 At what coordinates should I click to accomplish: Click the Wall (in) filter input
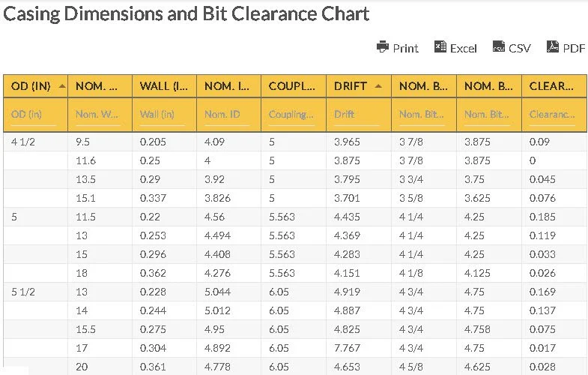(x=164, y=115)
